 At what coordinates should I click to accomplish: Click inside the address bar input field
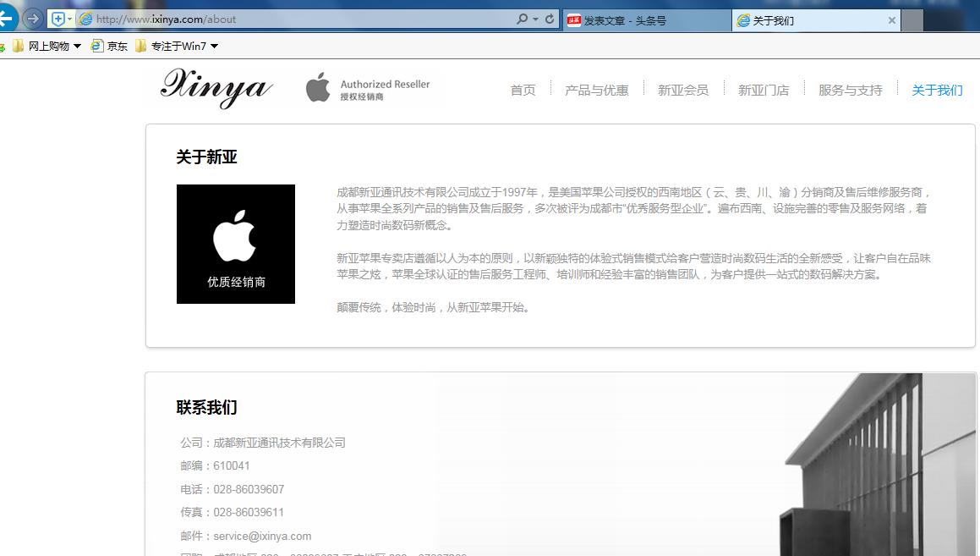[296, 18]
